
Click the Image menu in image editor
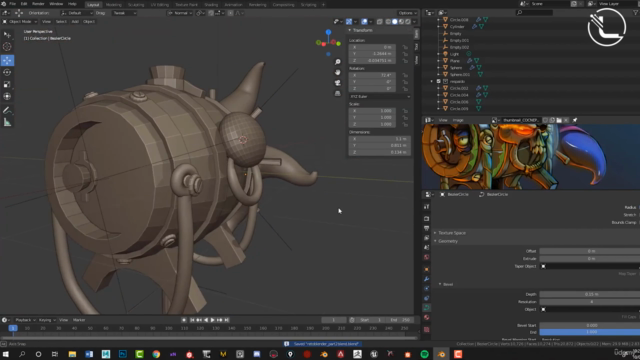click(458, 120)
